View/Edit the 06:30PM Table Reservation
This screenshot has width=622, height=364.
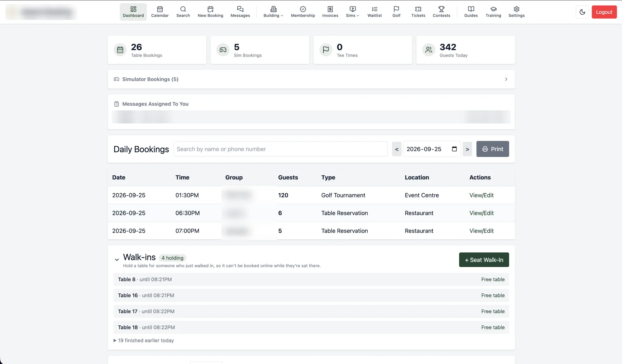(x=481, y=213)
